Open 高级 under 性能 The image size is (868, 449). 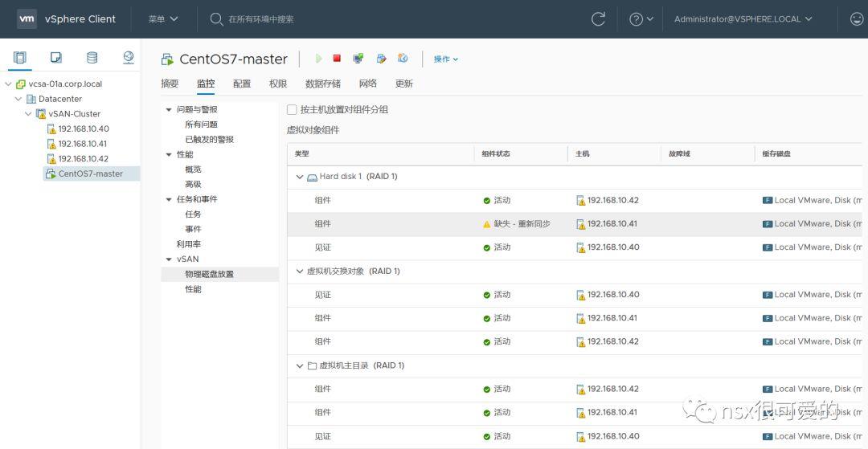tap(193, 184)
